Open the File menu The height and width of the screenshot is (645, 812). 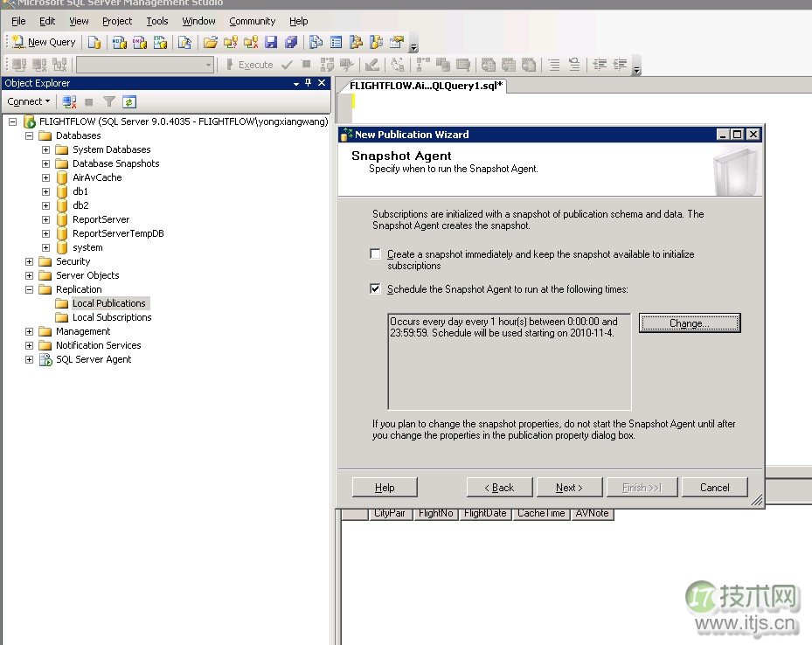18,21
